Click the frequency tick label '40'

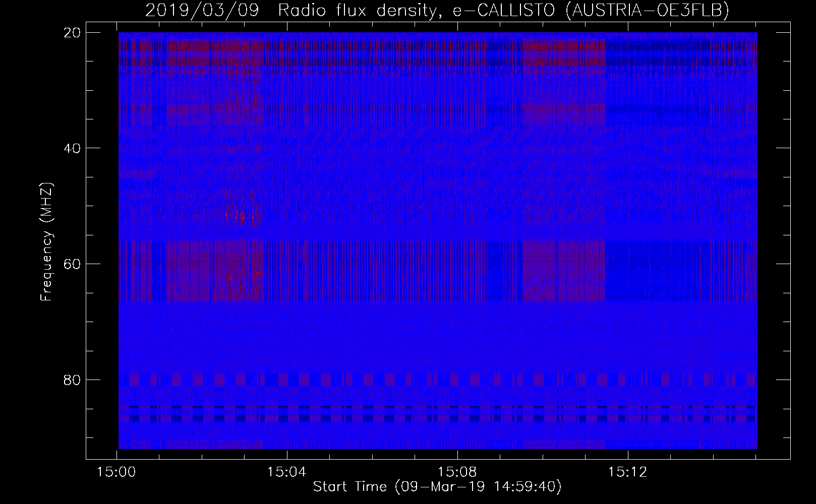click(73, 148)
